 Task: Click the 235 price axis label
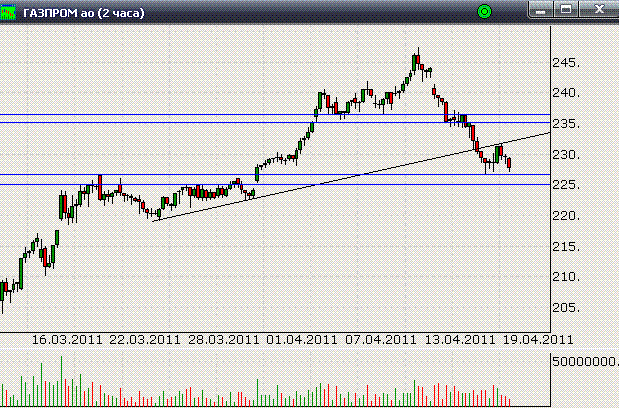566,124
